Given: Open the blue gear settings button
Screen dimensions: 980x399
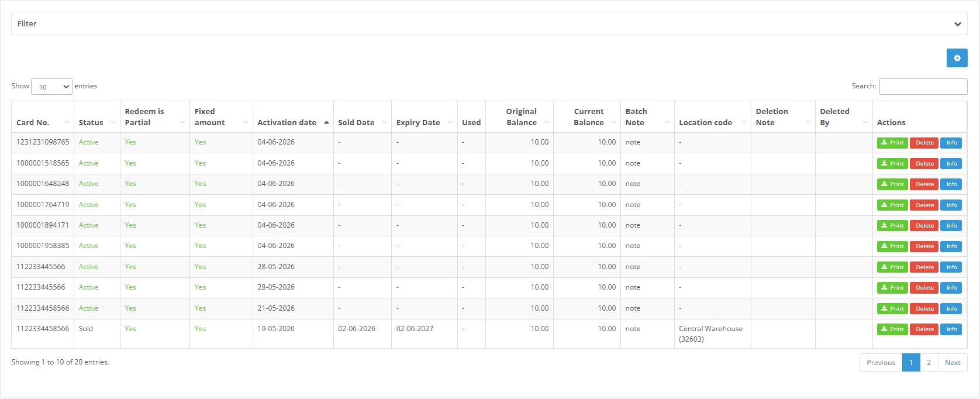Looking at the screenshot, I should (x=957, y=58).
